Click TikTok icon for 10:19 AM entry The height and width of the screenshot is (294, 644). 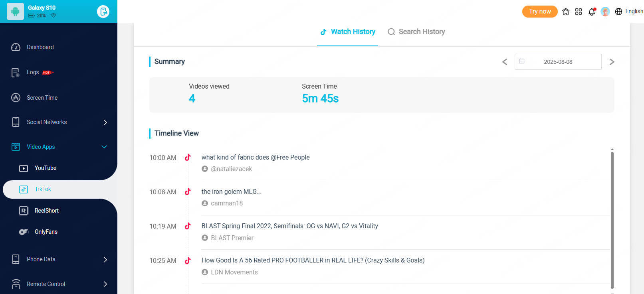click(x=188, y=226)
